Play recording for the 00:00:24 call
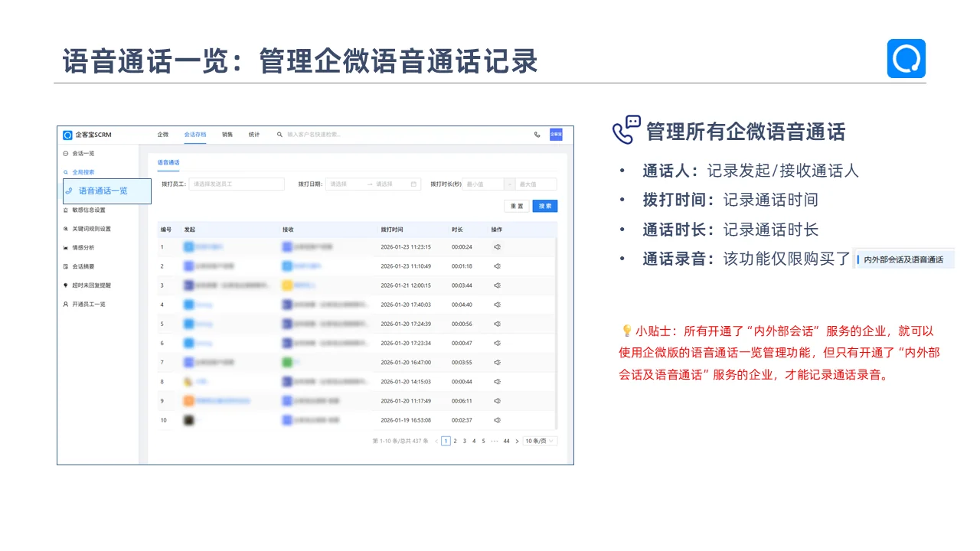Image resolution: width=980 pixels, height=551 pixels. pos(497,247)
